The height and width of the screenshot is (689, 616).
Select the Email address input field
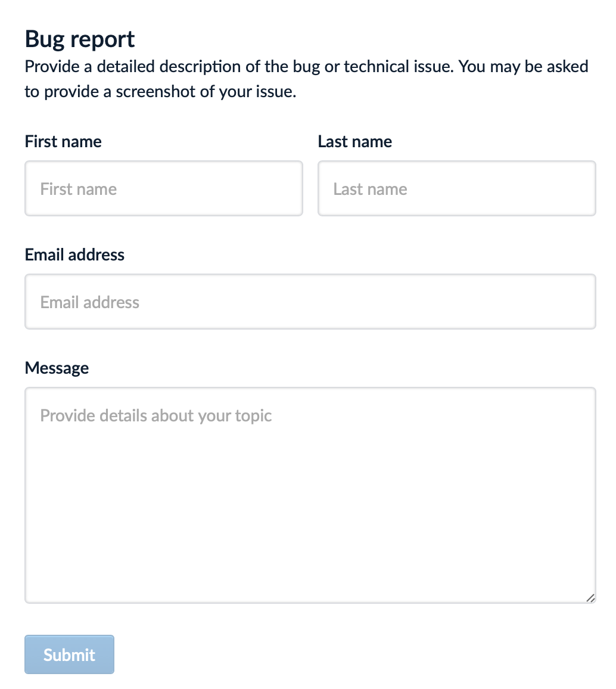point(310,302)
